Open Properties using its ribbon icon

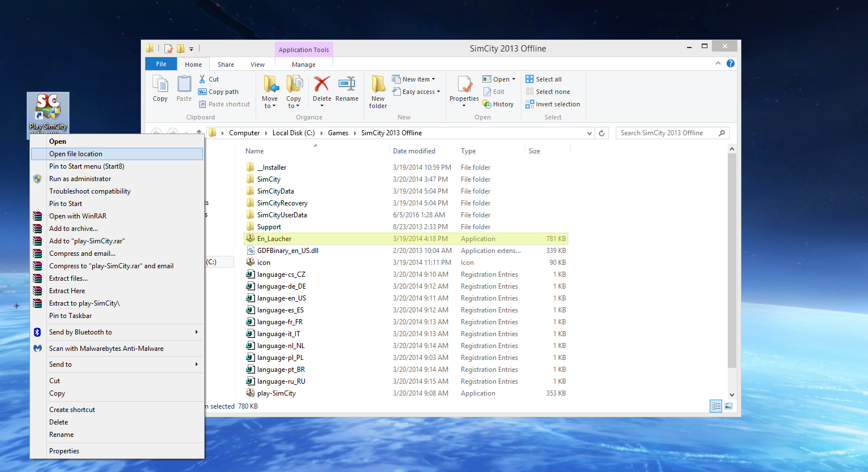(x=464, y=89)
